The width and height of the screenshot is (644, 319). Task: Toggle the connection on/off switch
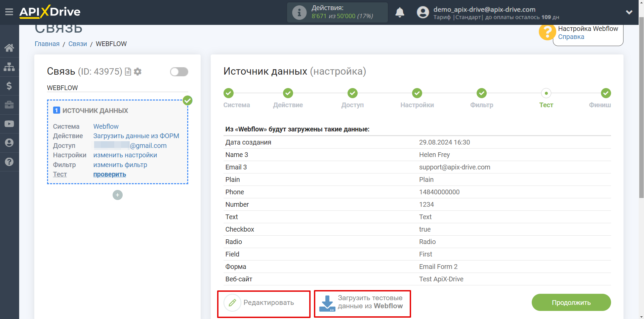(x=179, y=72)
